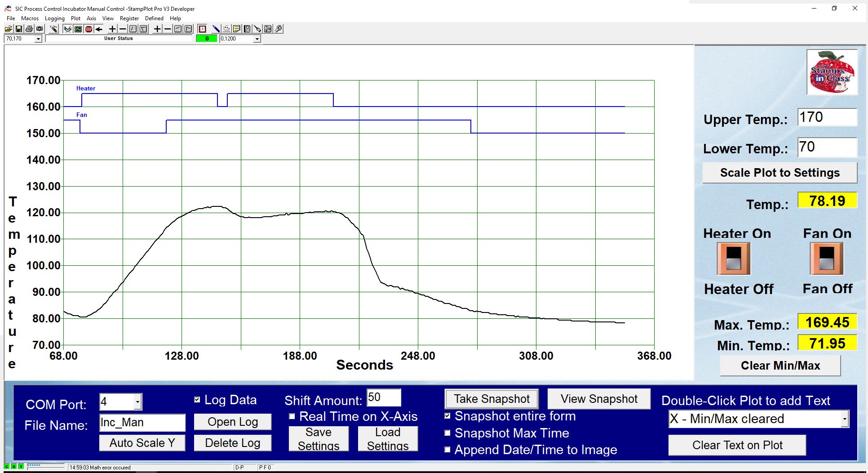Image resolution: width=868 pixels, height=473 pixels.
Task: Check the Snapshot Max Time option
Action: [447, 433]
